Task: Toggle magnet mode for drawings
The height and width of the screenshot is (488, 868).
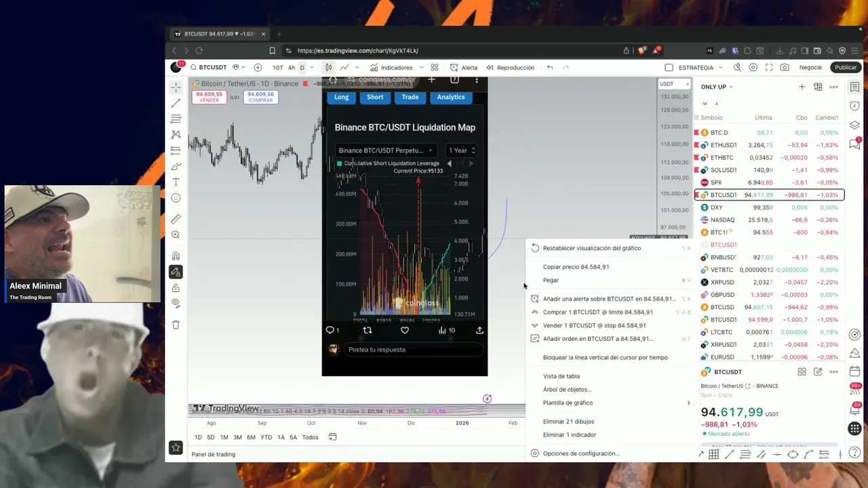Action: [x=176, y=256]
